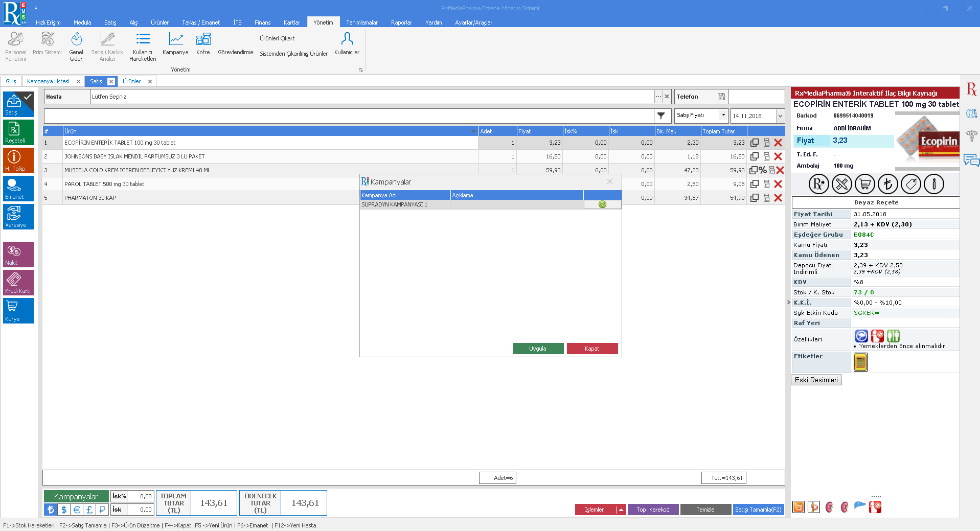This screenshot has height=531, width=980.
Task: Click the Hasta 'Lütfen Seçiniz' input field
Action: 372,97
